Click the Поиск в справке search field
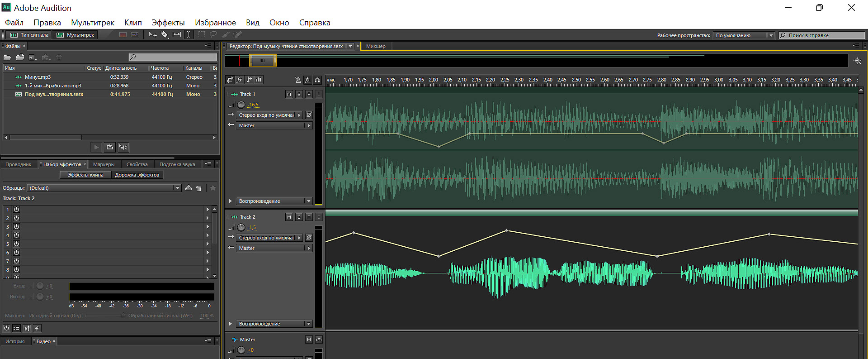Image resolution: width=868 pixels, height=359 pixels. pyautogui.click(x=821, y=35)
